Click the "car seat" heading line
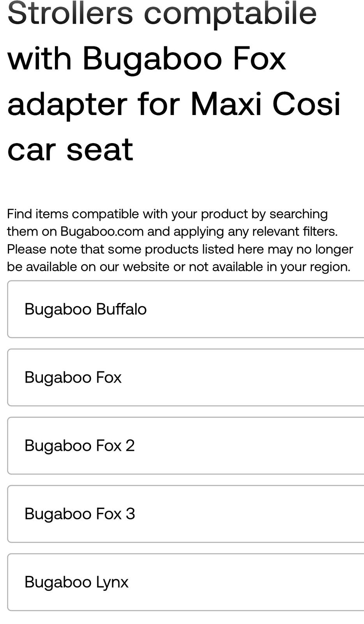 (x=70, y=149)
